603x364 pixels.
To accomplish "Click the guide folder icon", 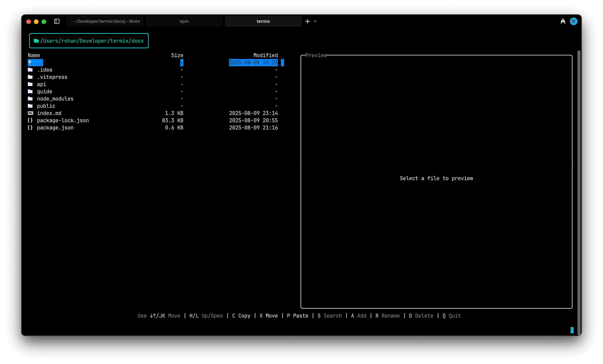I will [x=30, y=91].
